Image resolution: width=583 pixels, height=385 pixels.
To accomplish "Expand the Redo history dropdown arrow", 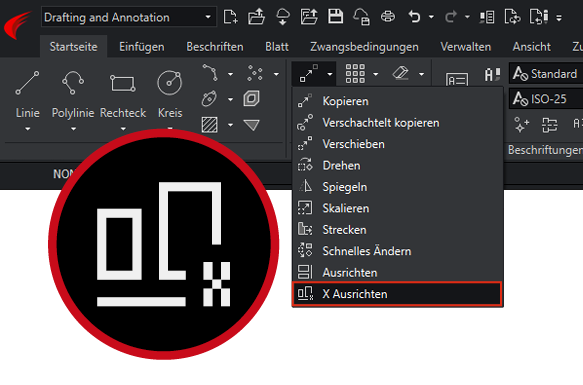I will (467, 17).
